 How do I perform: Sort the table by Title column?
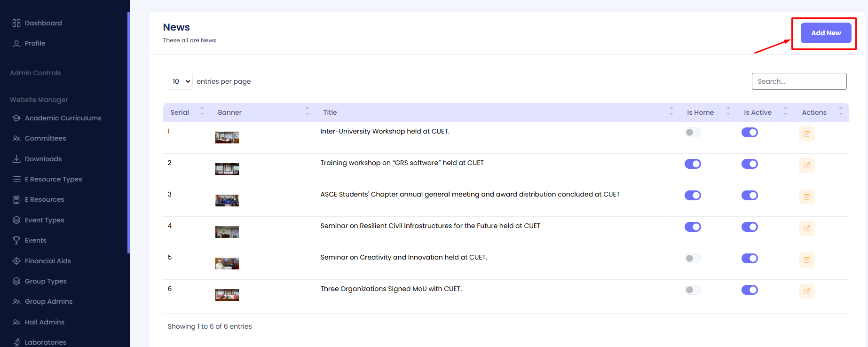tap(330, 112)
